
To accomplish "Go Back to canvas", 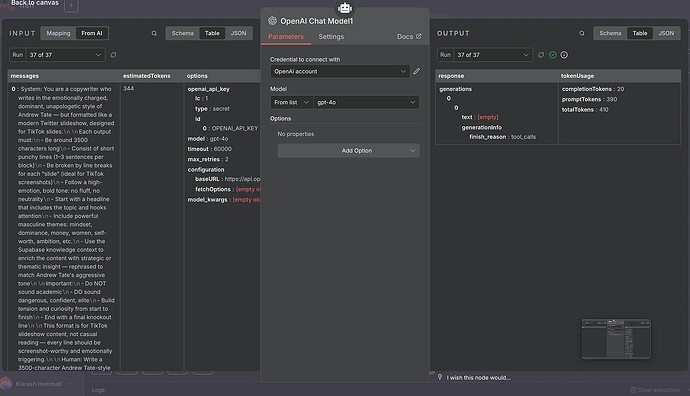I will point(35,3).
